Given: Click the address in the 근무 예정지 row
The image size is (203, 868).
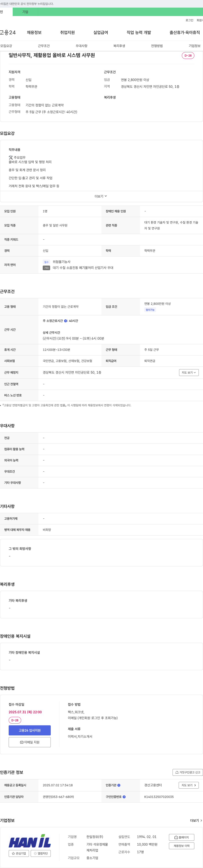Looking at the screenshot, I should coord(72,372).
